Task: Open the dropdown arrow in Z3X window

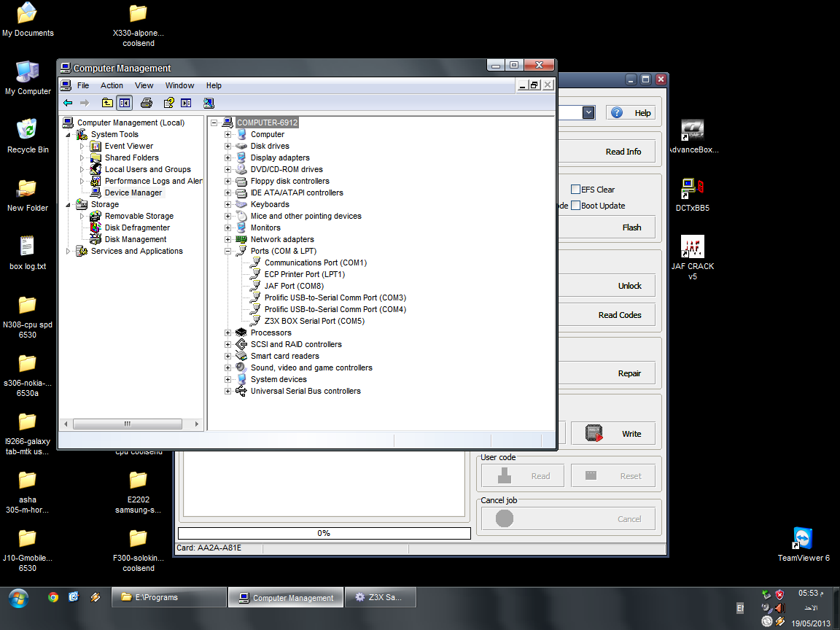Action: point(588,112)
